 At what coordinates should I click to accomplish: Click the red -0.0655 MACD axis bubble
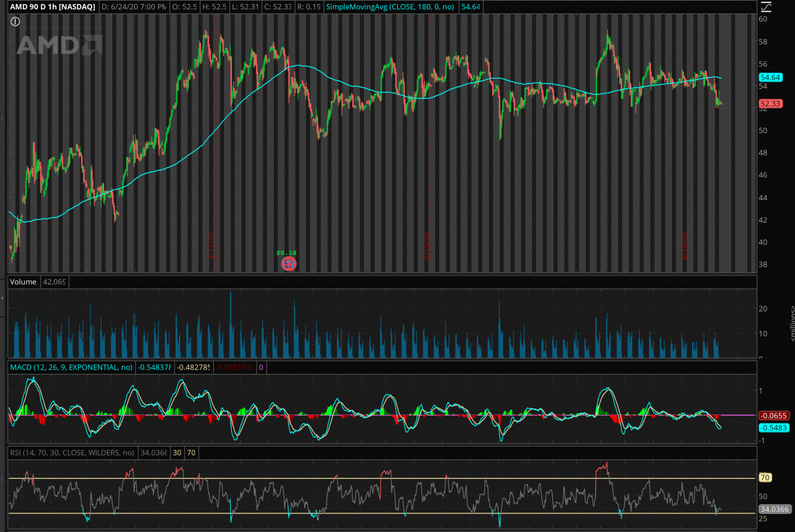[x=774, y=416]
